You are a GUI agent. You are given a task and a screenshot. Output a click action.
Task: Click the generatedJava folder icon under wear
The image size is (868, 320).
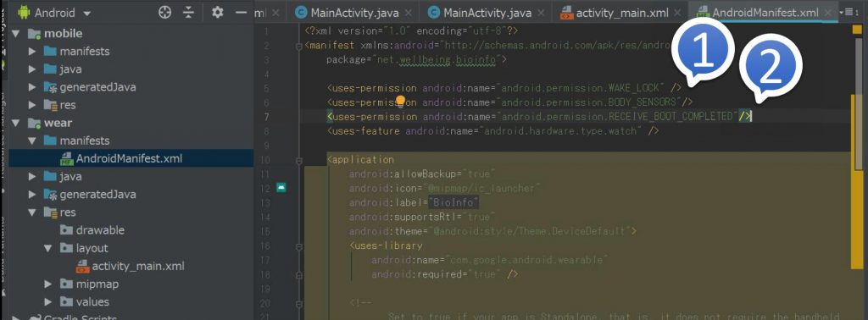(x=50, y=195)
